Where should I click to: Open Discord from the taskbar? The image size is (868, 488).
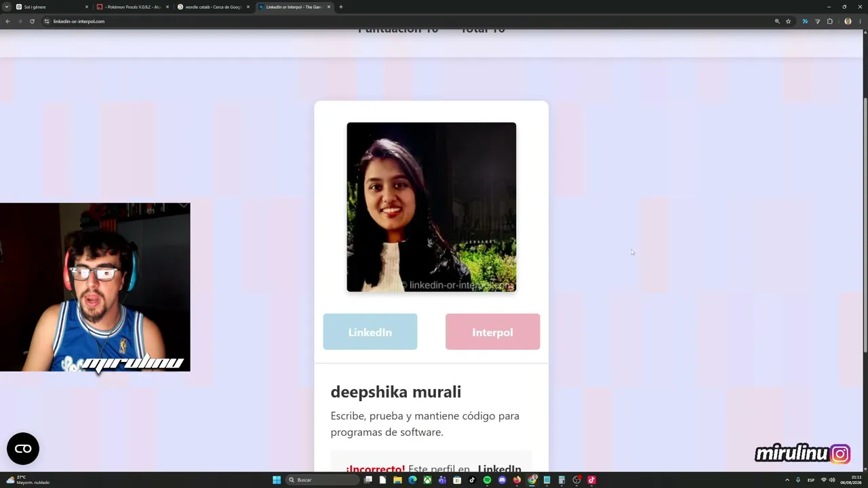pyautogui.click(x=502, y=480)
